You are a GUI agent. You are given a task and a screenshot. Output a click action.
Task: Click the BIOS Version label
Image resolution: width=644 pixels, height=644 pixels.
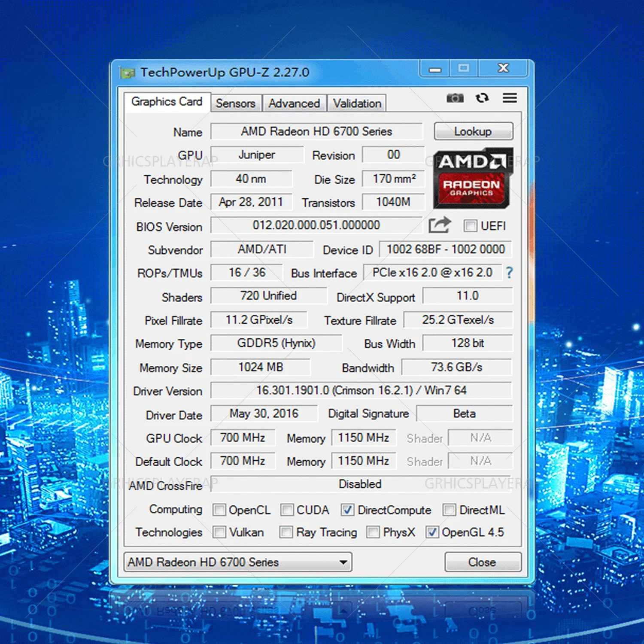169,227
